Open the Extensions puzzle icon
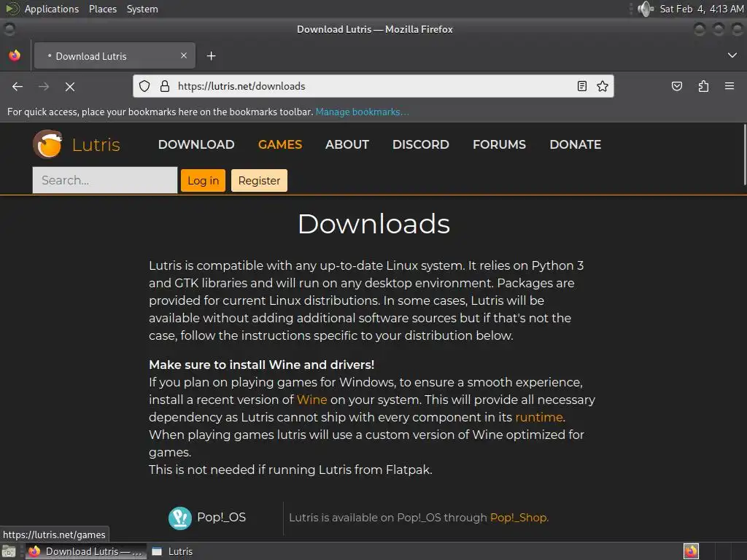 703,86
